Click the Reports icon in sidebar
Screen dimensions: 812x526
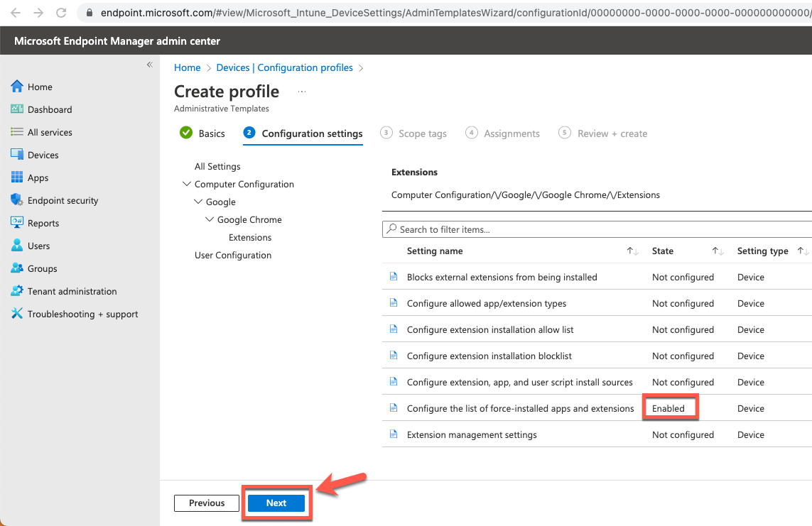(17, 222)
